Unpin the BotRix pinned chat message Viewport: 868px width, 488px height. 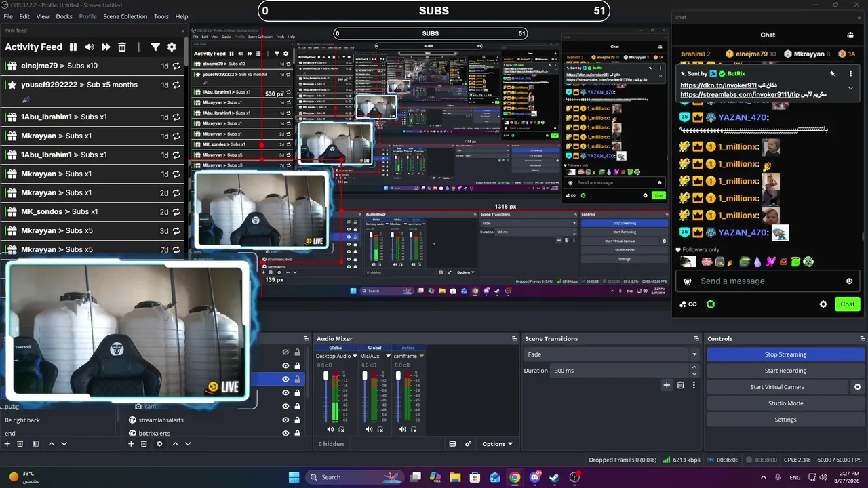click(833, 73)
